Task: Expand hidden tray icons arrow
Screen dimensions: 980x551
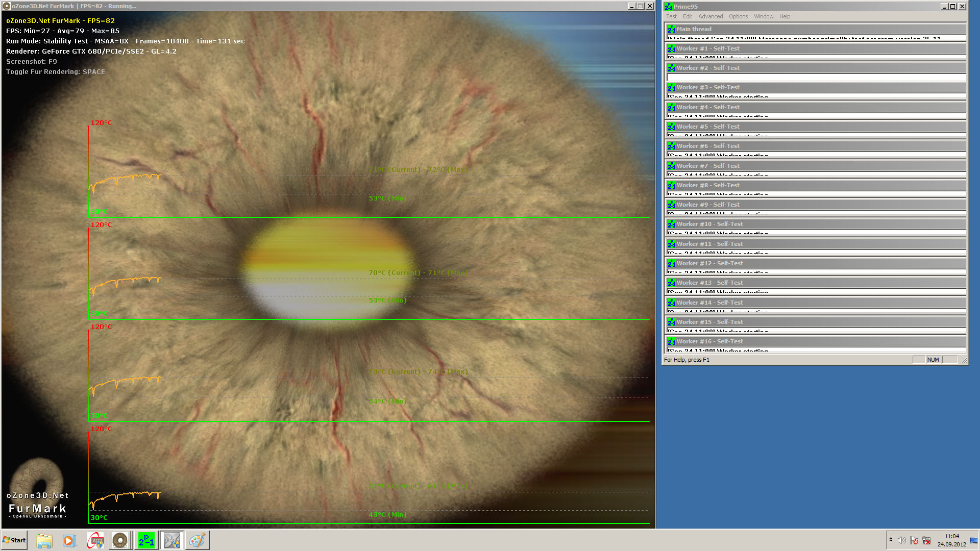Action: 891,540
